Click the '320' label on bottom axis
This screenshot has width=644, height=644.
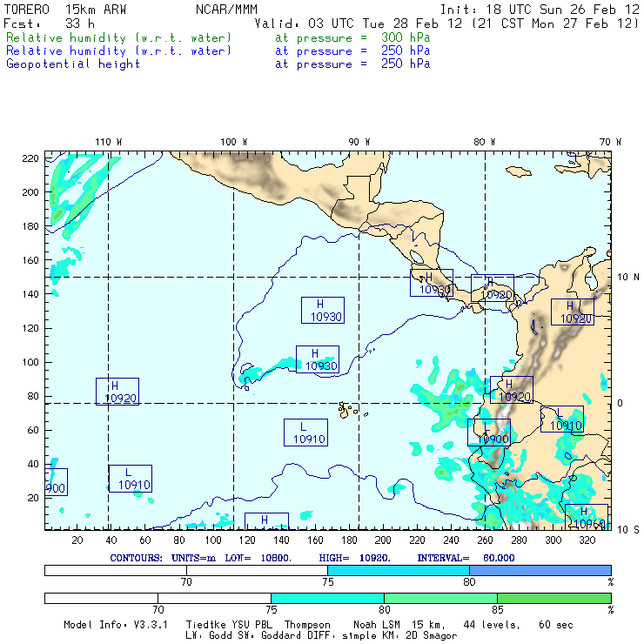587,540
